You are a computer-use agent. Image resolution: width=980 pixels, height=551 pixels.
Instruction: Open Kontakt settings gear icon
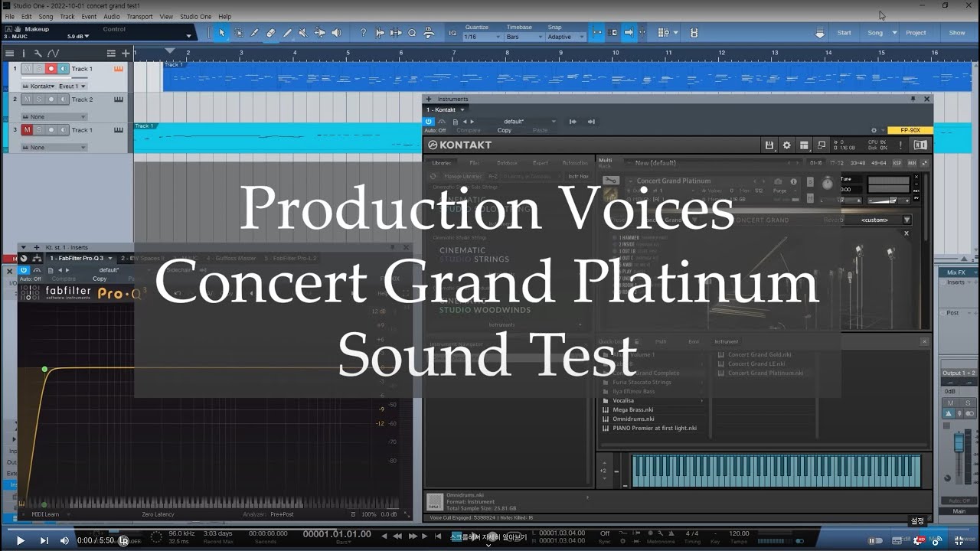[786, 145]
